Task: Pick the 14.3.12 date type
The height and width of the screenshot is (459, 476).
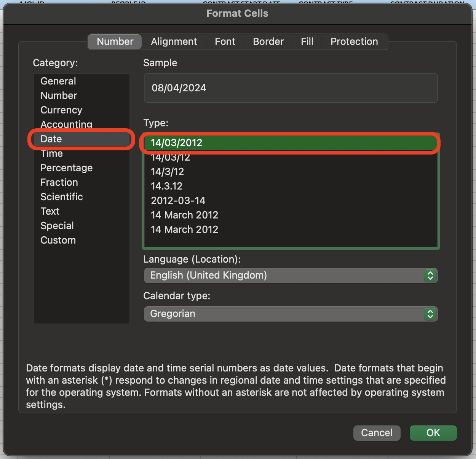Action: [x=166, y=186]
